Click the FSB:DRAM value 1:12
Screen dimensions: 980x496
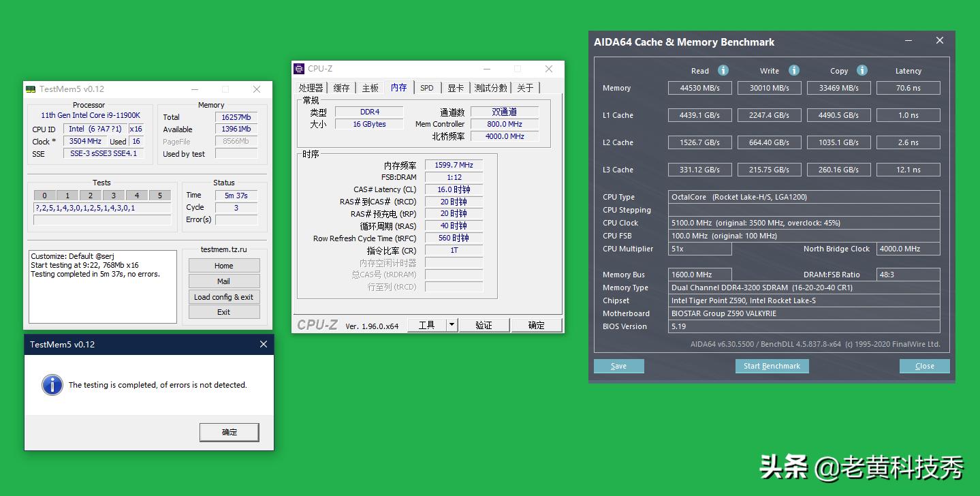coord(454,177)
